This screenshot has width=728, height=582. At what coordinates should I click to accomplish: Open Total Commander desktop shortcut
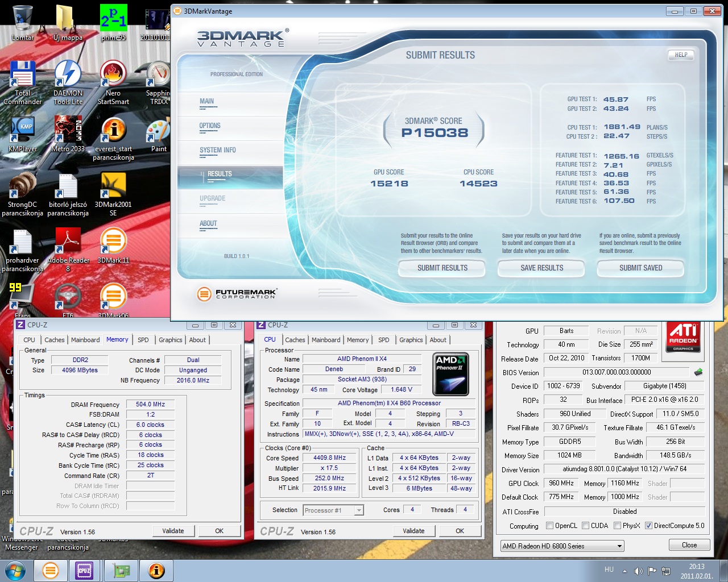tap(23, 84)
